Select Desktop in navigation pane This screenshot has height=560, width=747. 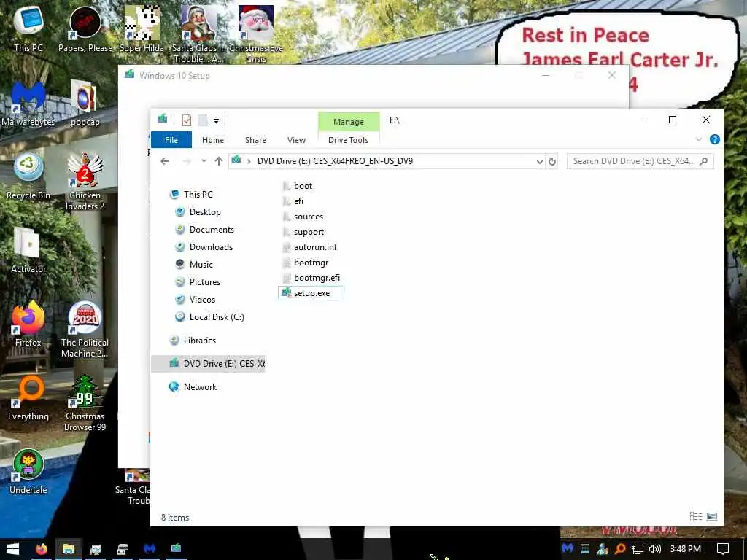(198, 212)
